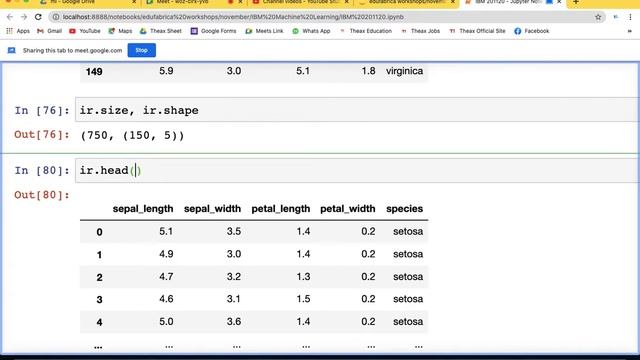Viewport: 640px width, 360px height.
Task: Bookmark this page with the star icon
Action: [x=598, y=17]
